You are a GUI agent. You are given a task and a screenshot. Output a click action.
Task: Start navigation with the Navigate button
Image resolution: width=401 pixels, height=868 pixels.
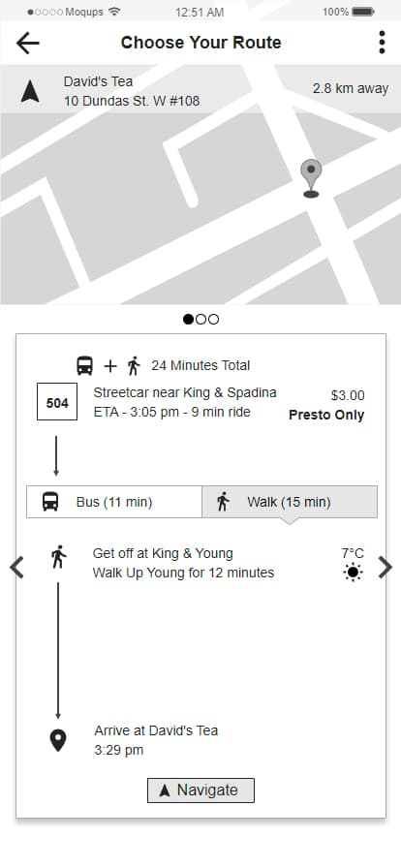(x=200, y=790)
